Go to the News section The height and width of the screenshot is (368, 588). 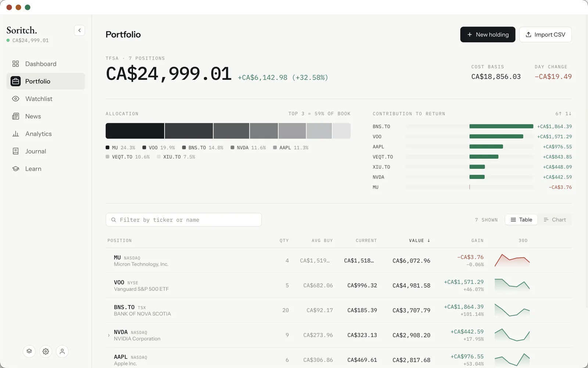pyautogui.click(x=46, y=116)
